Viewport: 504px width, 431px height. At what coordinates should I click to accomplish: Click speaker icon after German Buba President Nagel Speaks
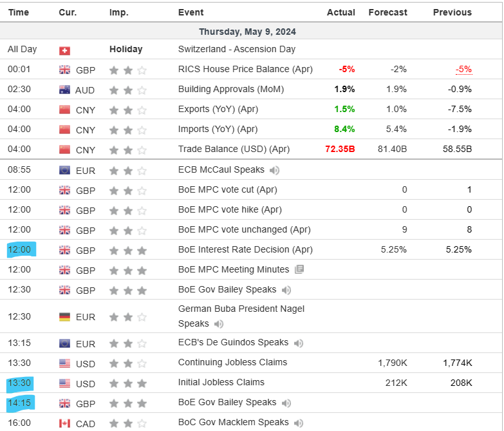pos(219,324)
